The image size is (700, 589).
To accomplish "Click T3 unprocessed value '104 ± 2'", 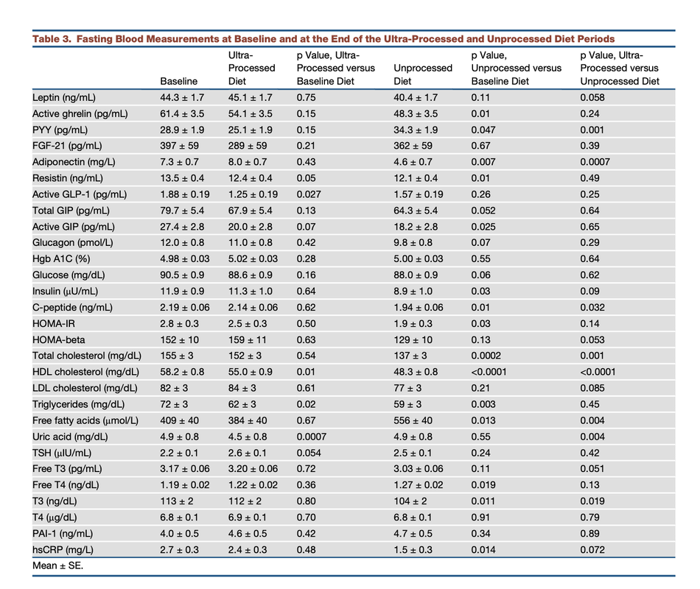I will pyautogui.click(x=410, y=501).
